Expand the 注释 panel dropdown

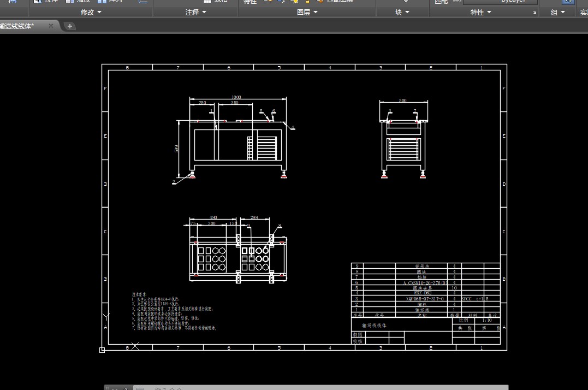pos(196,13)
